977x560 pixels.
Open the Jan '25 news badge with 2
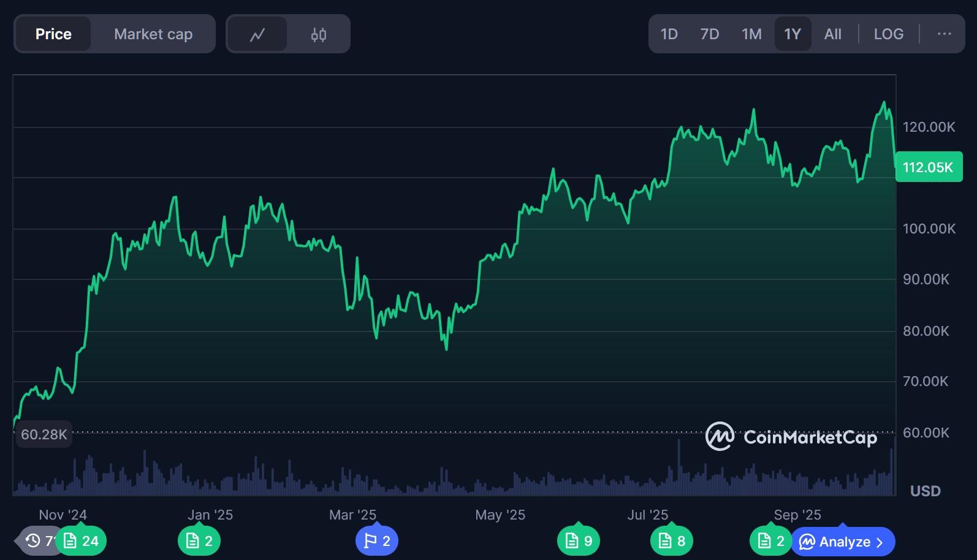(x=199, y=541)
